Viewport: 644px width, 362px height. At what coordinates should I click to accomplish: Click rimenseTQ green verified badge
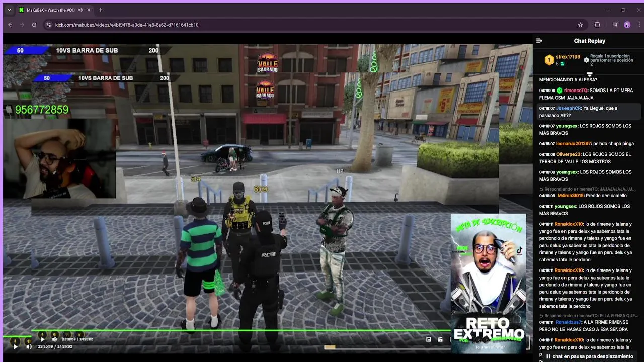[559, 90]
